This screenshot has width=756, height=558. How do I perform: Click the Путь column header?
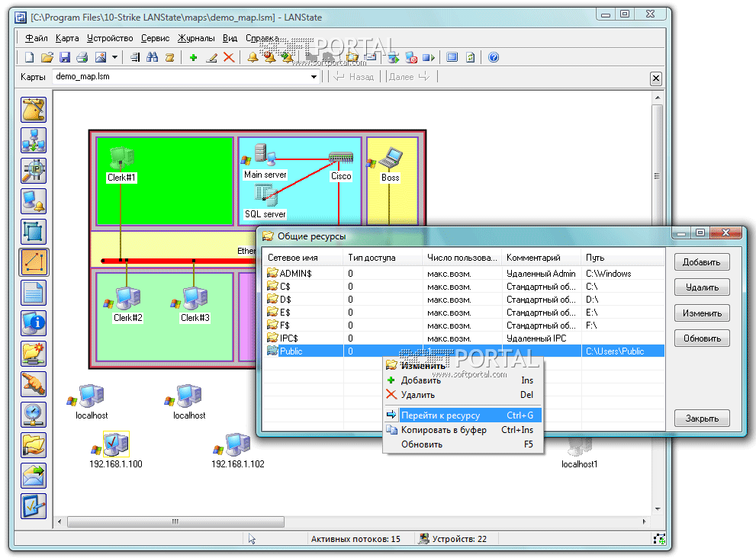[x=623, y=258]
